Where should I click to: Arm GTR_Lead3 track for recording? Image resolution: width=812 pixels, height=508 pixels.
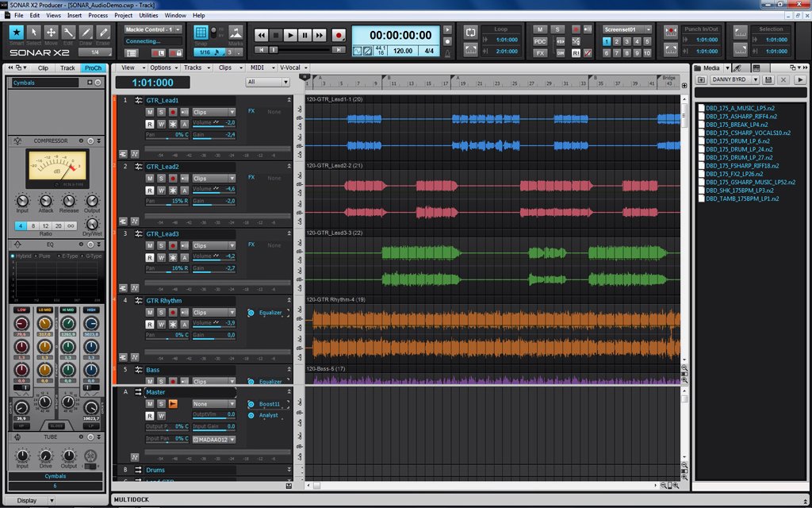click(173, 246)
